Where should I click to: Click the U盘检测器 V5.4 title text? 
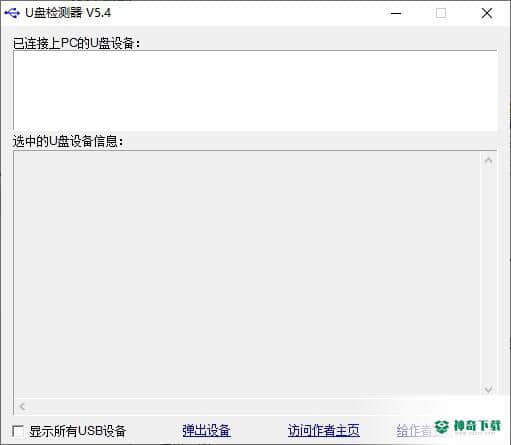[x=68, y=13]
